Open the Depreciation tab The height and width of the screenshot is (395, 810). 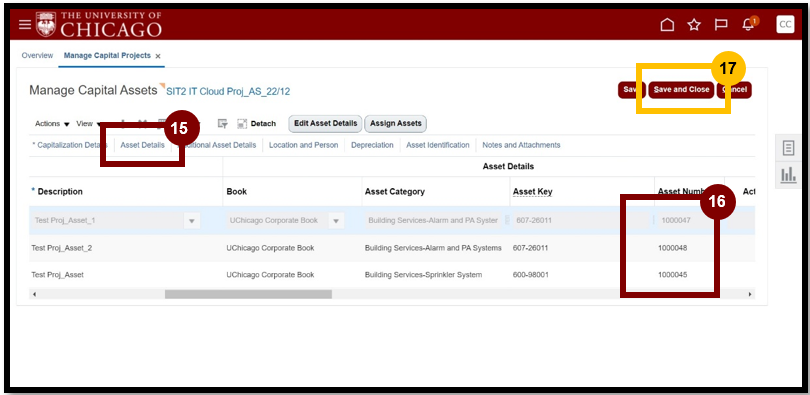[372, 145]
